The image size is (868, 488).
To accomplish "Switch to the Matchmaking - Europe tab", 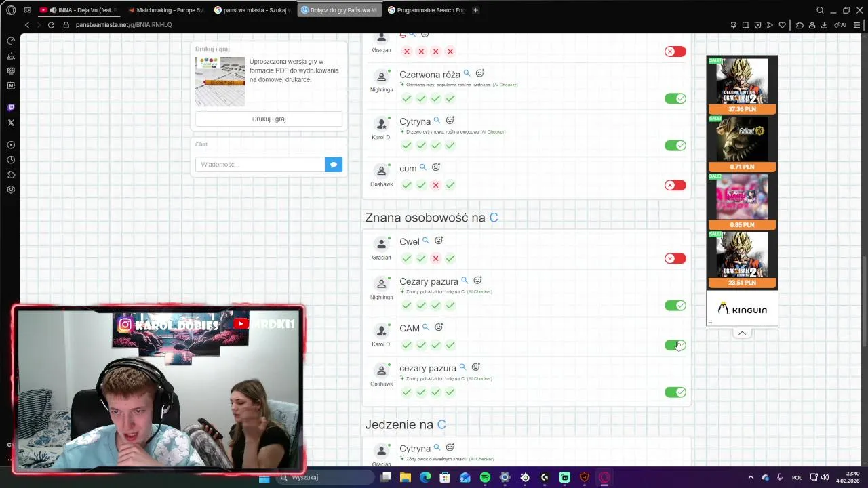I will (x=165, y=10).
